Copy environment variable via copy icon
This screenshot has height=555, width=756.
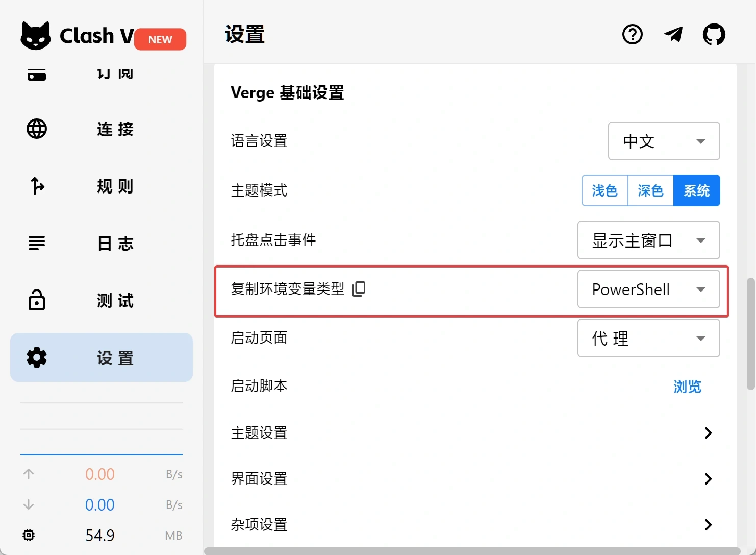[x=359, y=288]
